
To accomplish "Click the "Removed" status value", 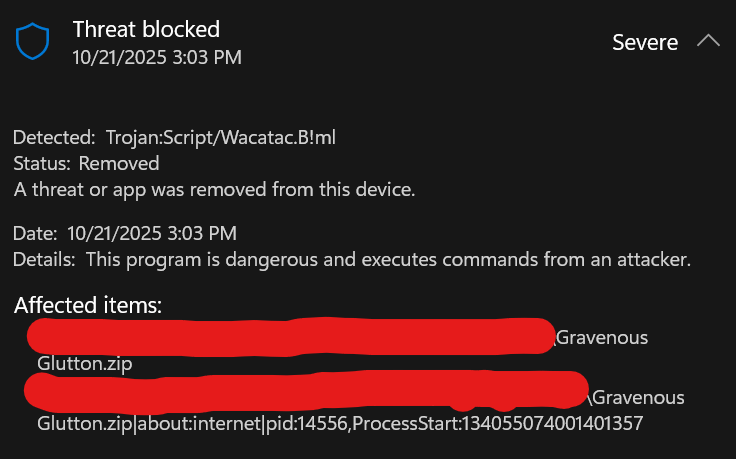I will tap(119, 163).
